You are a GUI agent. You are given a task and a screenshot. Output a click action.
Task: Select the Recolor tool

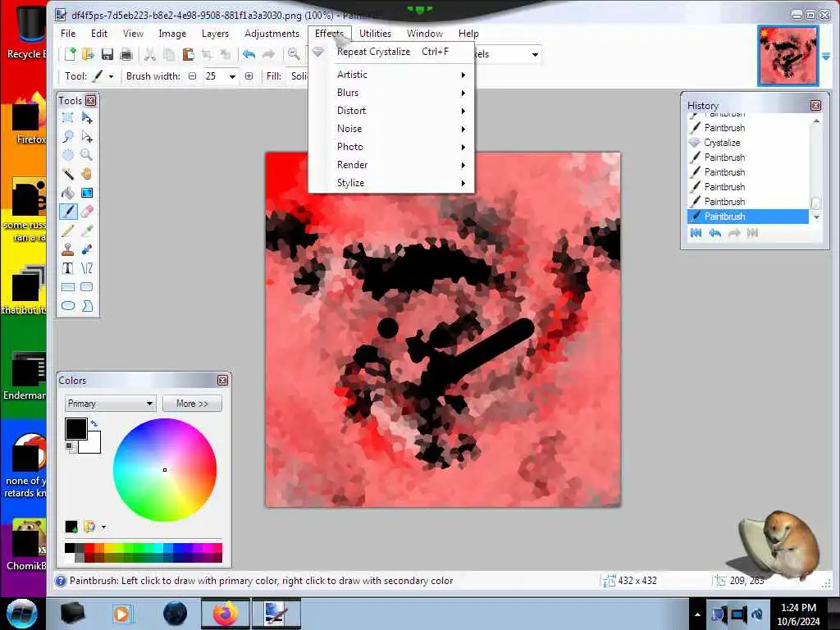(x=87, y=249)
